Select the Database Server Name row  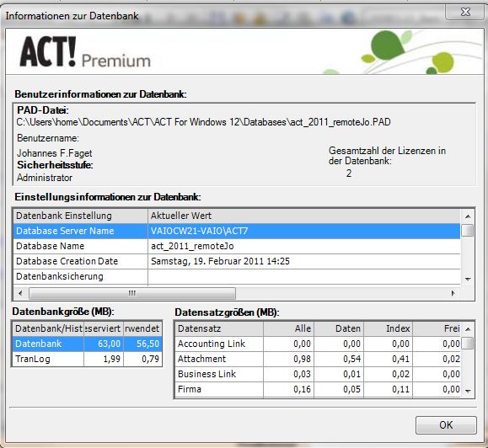237,231
